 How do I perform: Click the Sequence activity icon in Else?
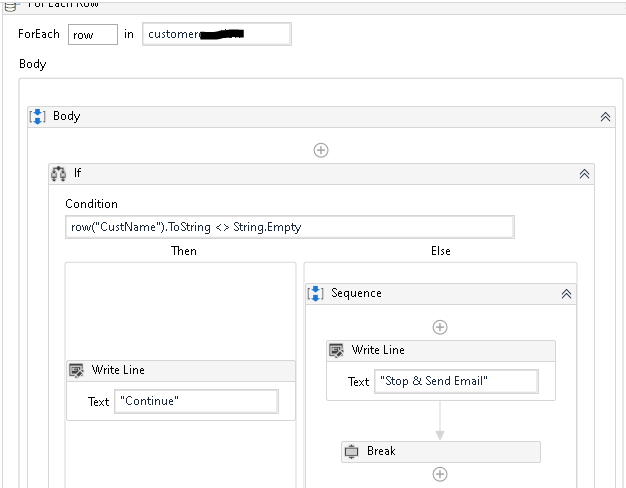(x=316, y=293)
